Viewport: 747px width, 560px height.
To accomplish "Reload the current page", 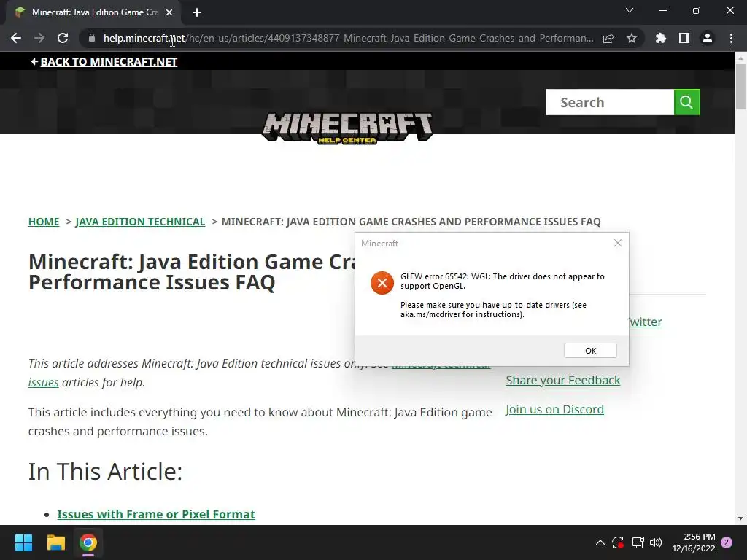I will (x=63, y=38).
